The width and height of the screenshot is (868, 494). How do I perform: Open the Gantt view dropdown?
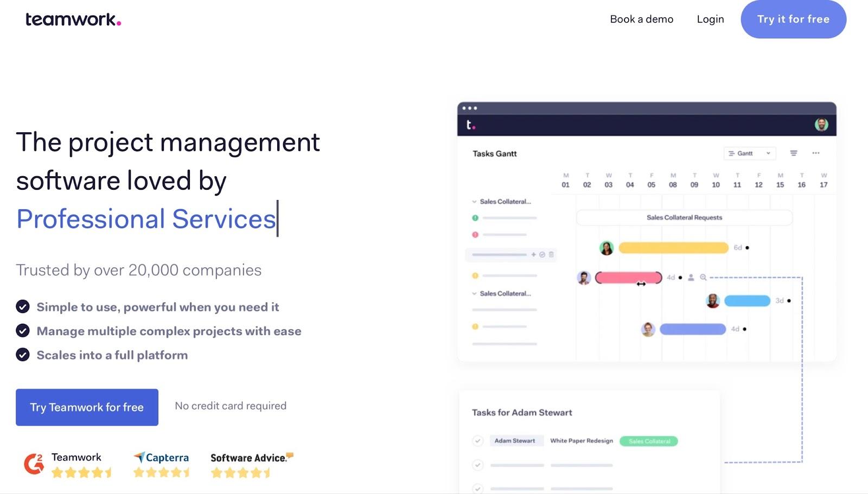(749, 153)
